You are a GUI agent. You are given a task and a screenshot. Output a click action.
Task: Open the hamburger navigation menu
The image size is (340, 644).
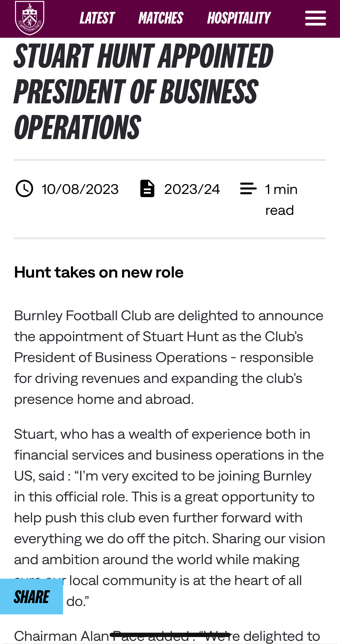pos(315,18)
